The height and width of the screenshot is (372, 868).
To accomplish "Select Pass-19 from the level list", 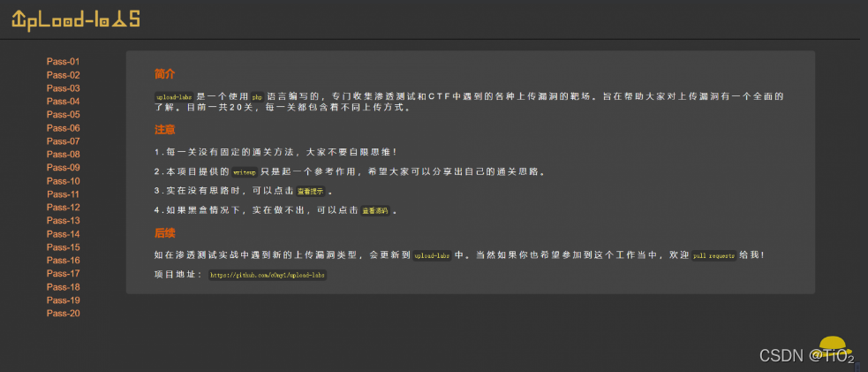I will click(x=63, y=300).
